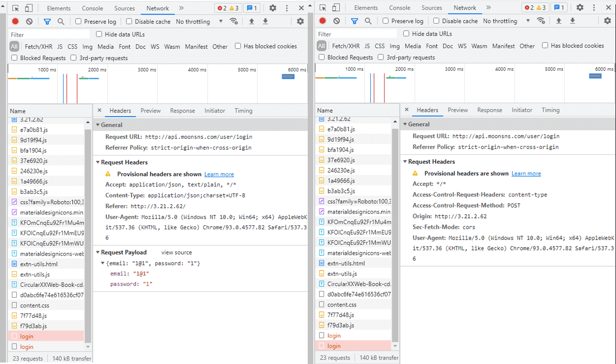Image resolution: width=616 pixels, height=364 pixels.
Task: Tick Hide data URLs in right panel
Action: click(406, 34)
